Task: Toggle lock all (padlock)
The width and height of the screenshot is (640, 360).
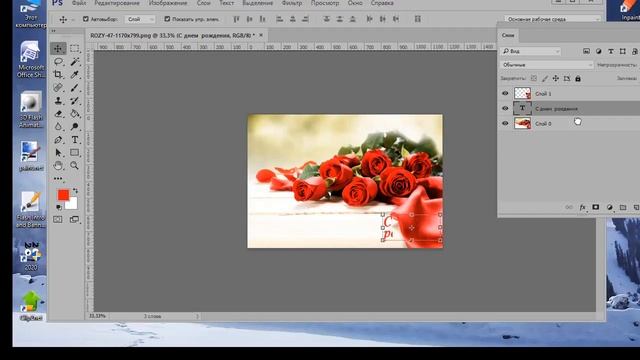Action: [578, 78]
